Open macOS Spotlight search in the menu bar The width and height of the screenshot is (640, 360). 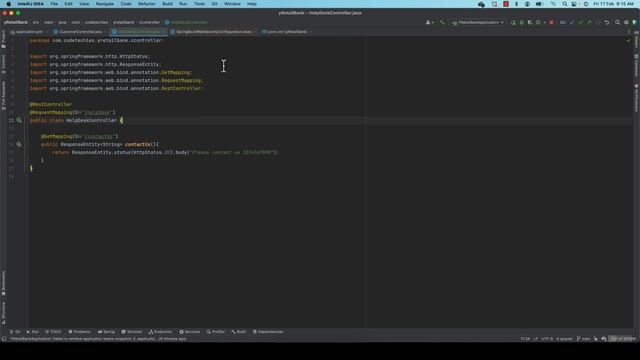564,4
